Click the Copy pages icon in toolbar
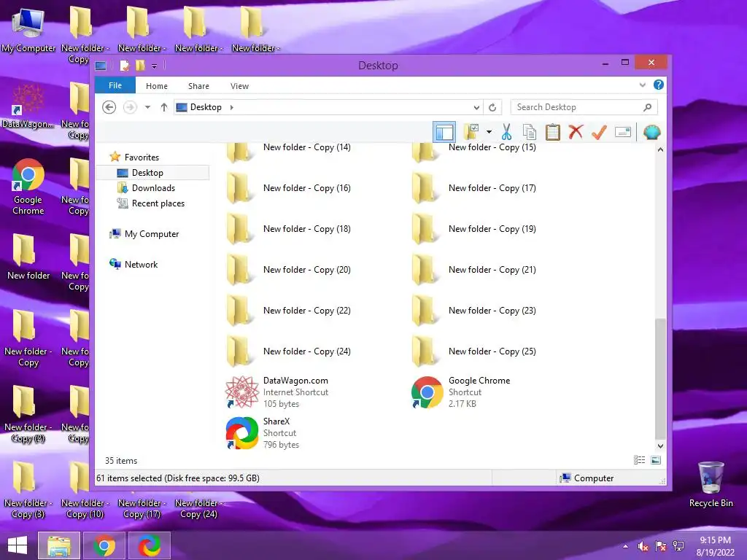 [x=530, y=132]
